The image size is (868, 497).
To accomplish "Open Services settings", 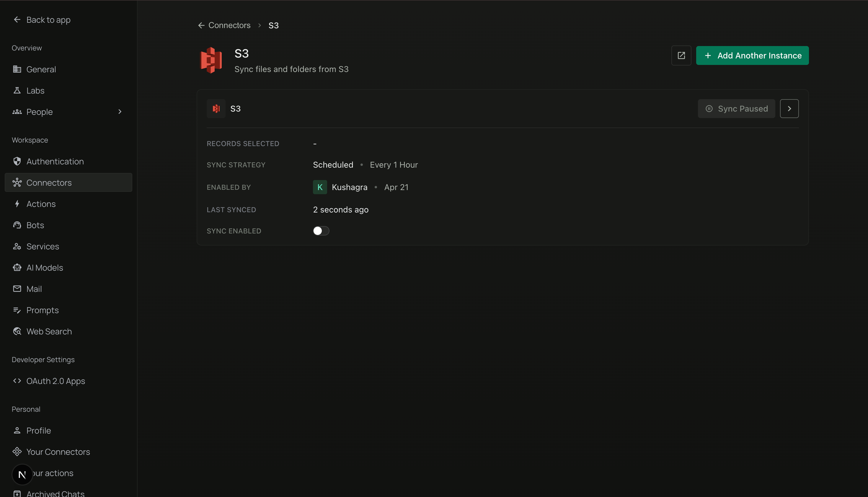I will pyautogui.click(x=68, y=246).
